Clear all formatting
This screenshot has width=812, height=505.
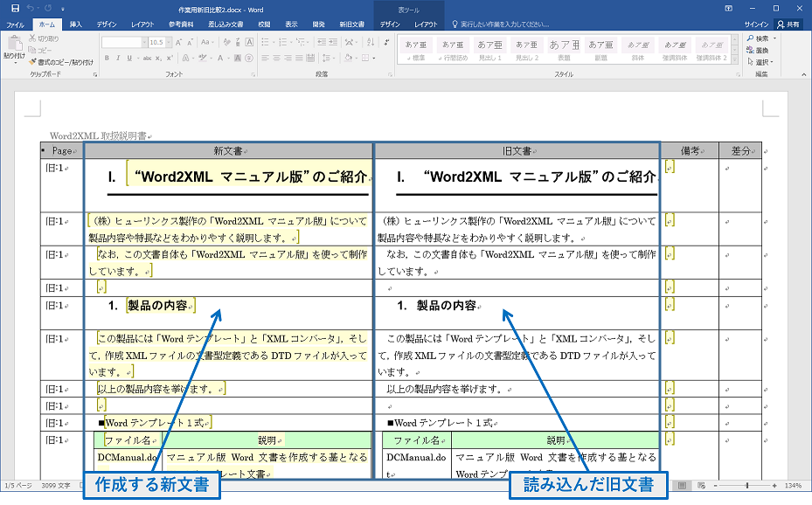(227, 43)
